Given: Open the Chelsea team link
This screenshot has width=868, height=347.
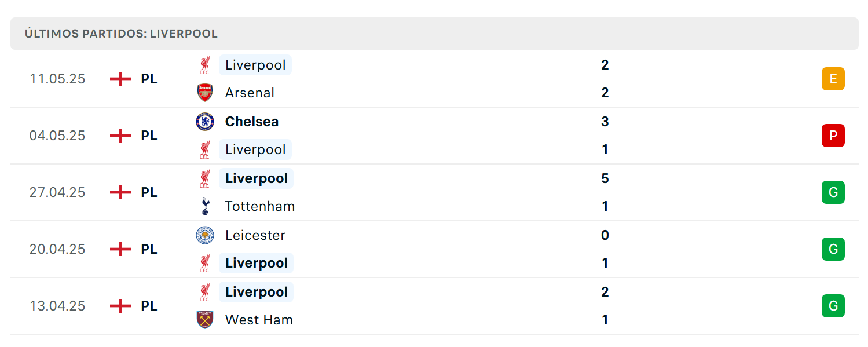Looking at the screenshot, I should pos(252,122).
